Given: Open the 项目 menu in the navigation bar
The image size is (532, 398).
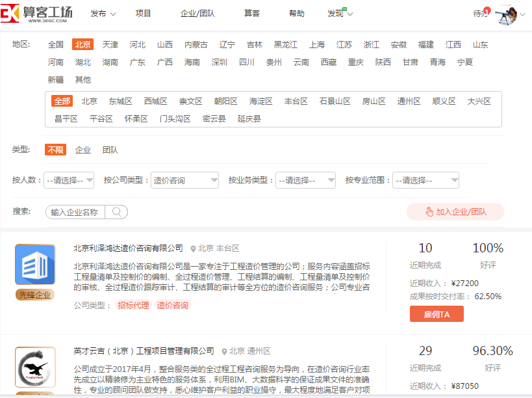Looking at the screenshot, I should coord(143,12).
